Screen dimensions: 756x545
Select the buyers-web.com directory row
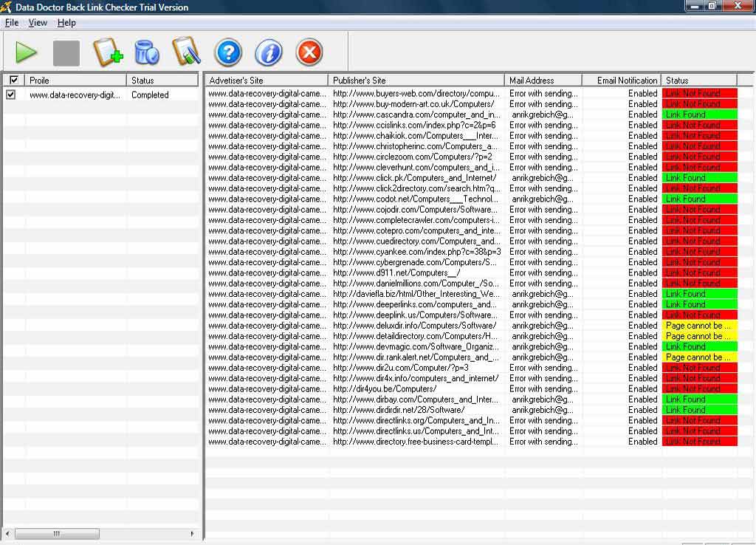(472, 93)
